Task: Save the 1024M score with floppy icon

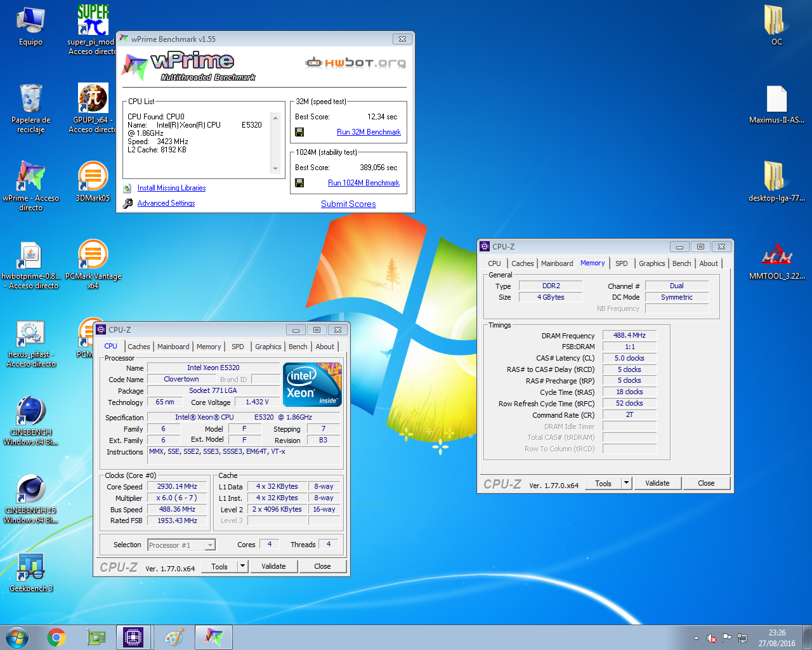Action: pos(299,183)
